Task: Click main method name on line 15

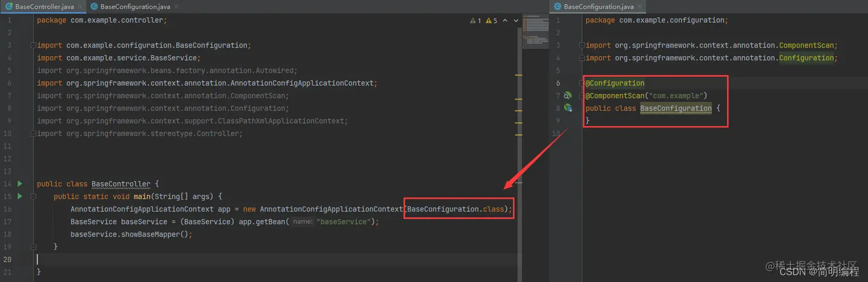Action: [142, 197]
